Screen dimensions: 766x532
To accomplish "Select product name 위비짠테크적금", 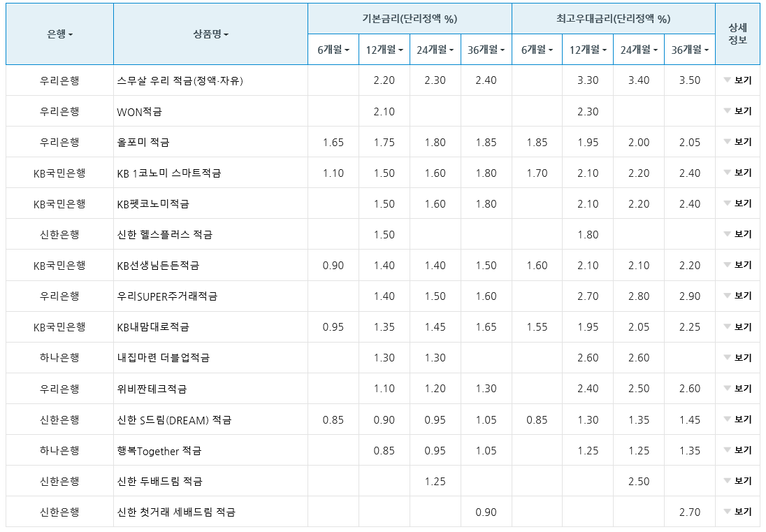I will point(152,389).
